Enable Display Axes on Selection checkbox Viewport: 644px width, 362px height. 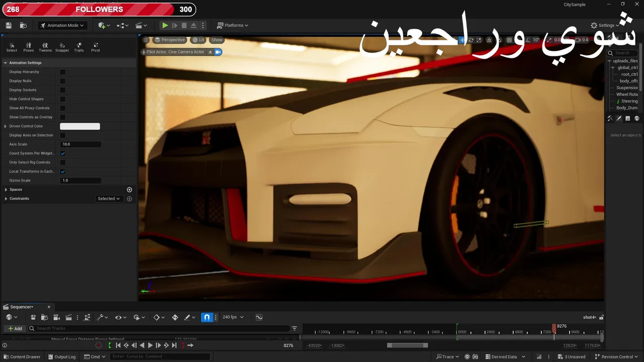tap(63, 135)
